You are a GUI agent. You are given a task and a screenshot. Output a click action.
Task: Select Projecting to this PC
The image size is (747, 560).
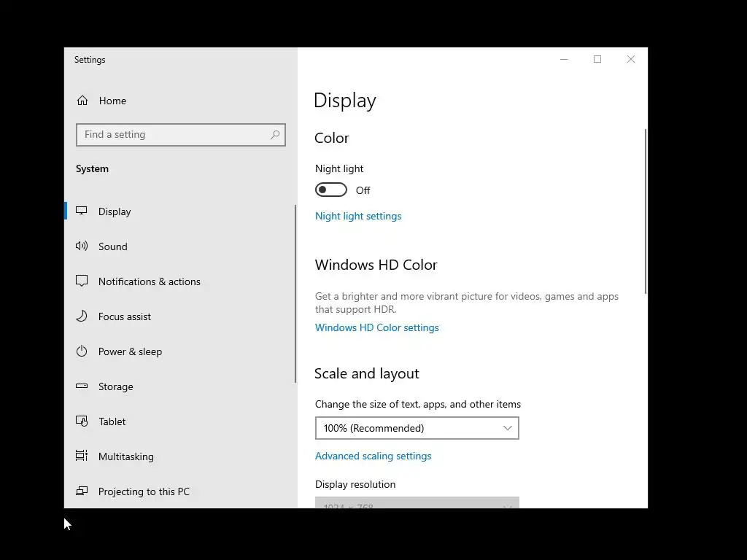pos(180,491)
